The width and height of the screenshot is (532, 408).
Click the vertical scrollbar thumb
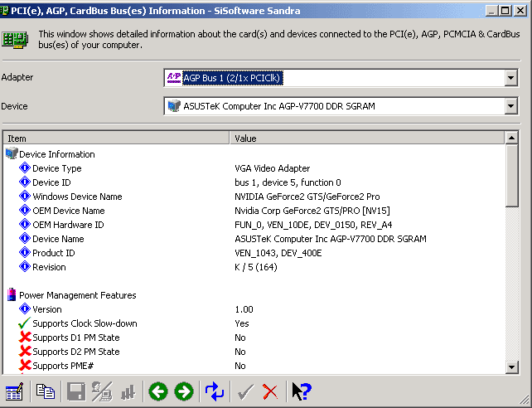511,175
